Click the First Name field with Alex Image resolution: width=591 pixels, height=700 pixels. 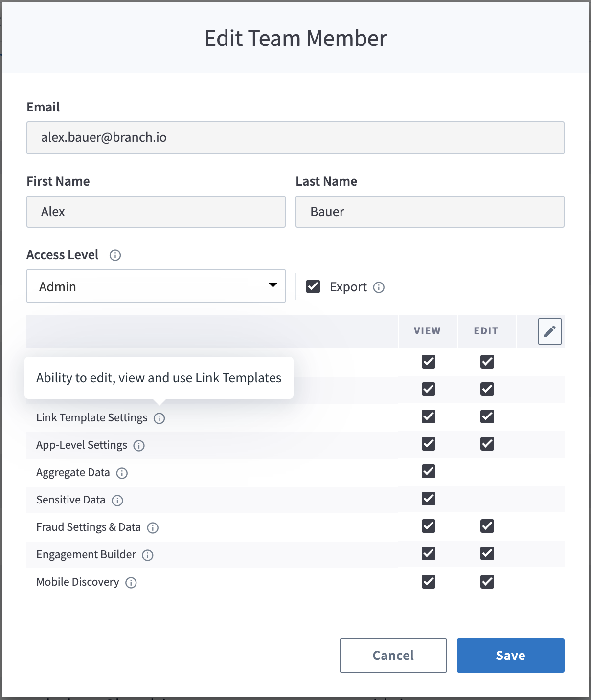click(156, 212)
